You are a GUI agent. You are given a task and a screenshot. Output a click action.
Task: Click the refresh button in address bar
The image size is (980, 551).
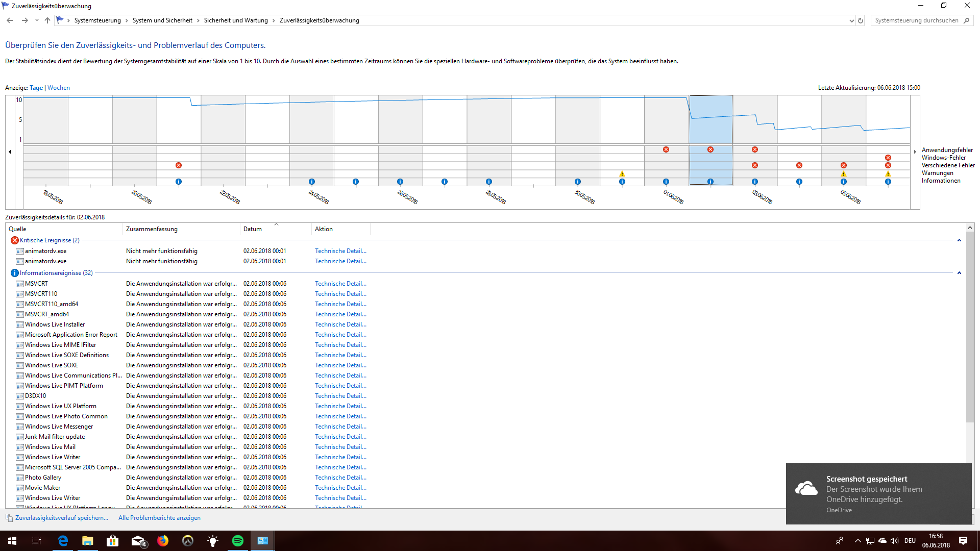coord(861,20)
